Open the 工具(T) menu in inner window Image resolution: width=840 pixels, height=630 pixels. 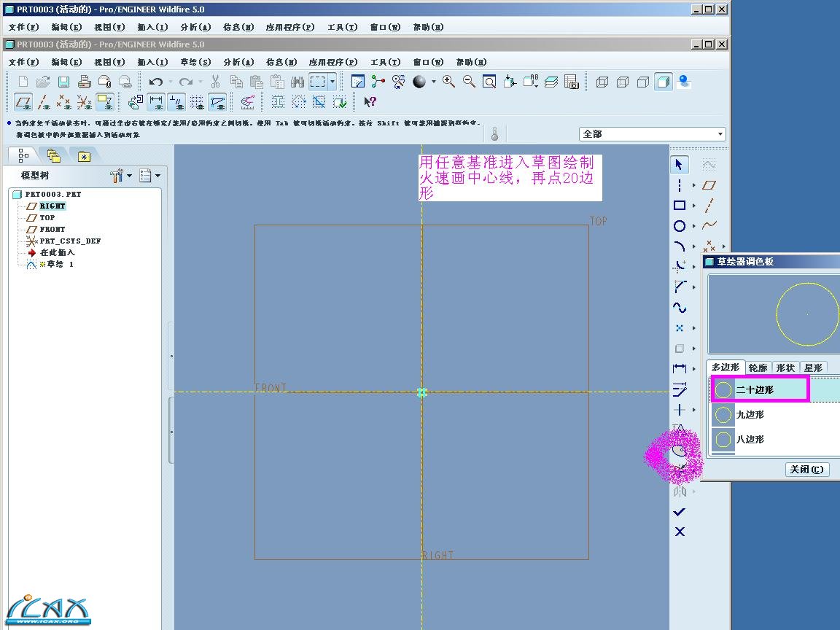coord(385,62)
